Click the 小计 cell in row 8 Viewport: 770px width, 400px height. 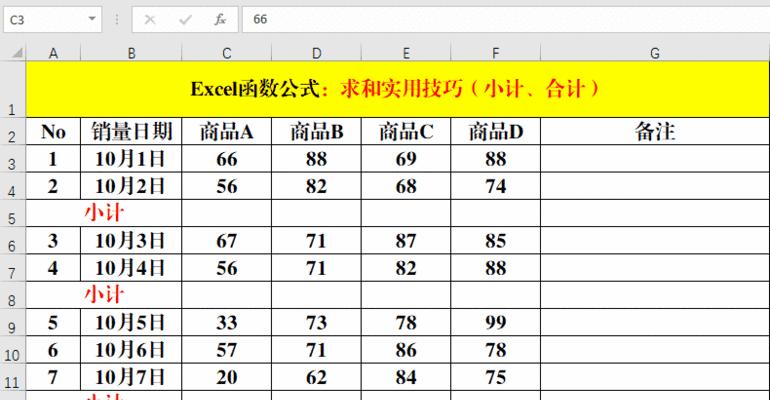coord(104,295)
